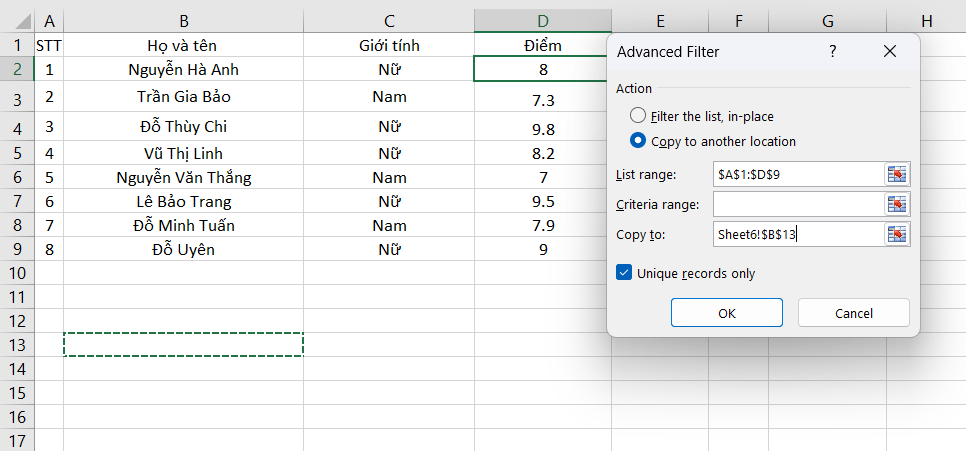Select the cell with score 9.8

[542, 128]
